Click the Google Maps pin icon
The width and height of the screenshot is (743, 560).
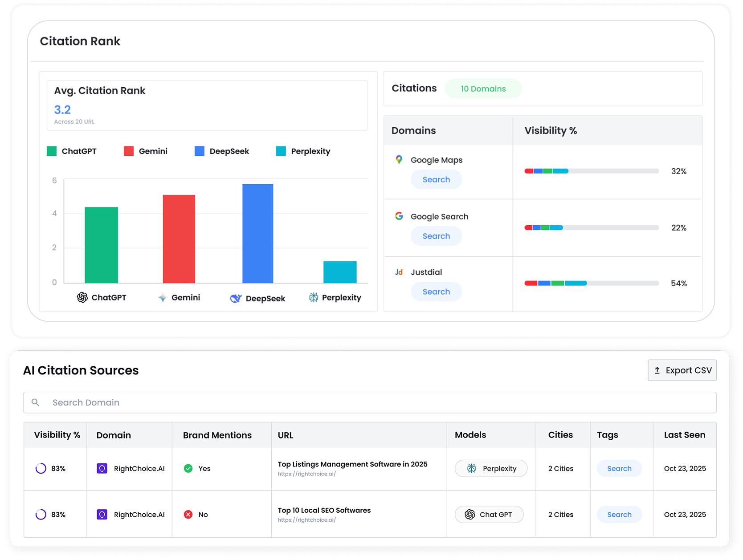(399, 159)
